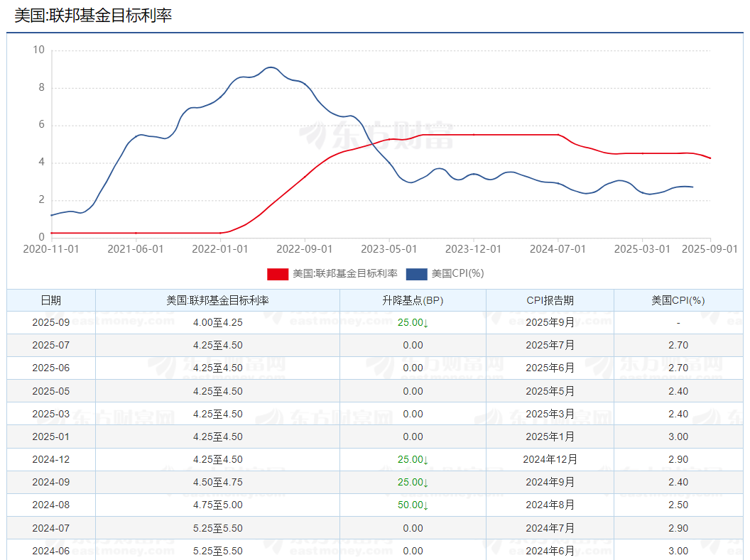Select date cell 2025-01

50,437
